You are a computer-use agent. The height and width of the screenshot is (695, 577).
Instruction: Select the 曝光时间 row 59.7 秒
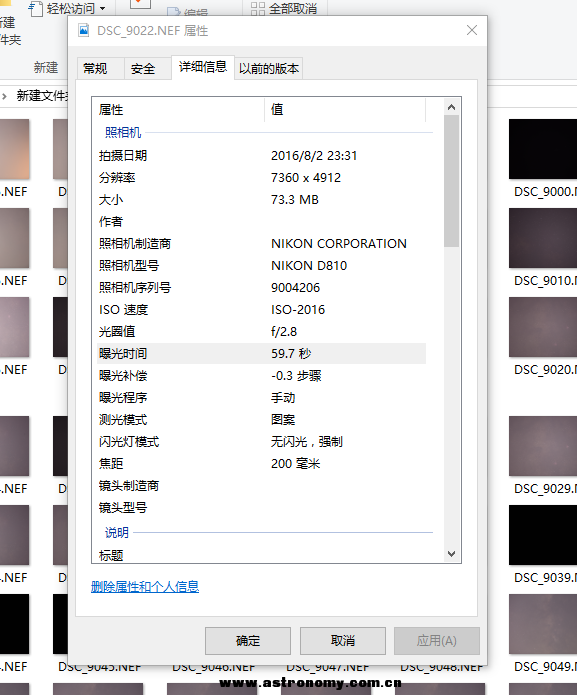(x=261, y=354)
